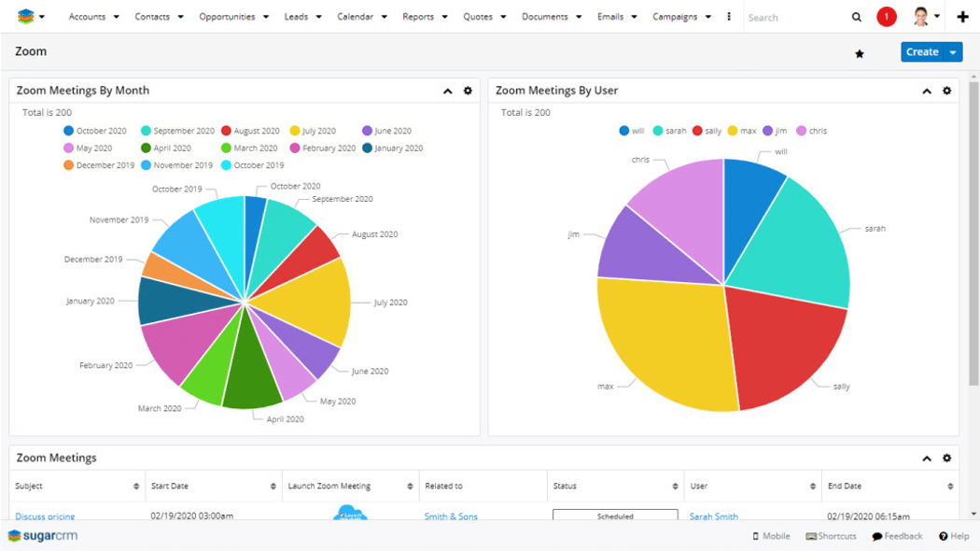980x551 pixels.
Task: Sort by Subject column sort icon
Action: pyautogui.click(x=136, y=486)
